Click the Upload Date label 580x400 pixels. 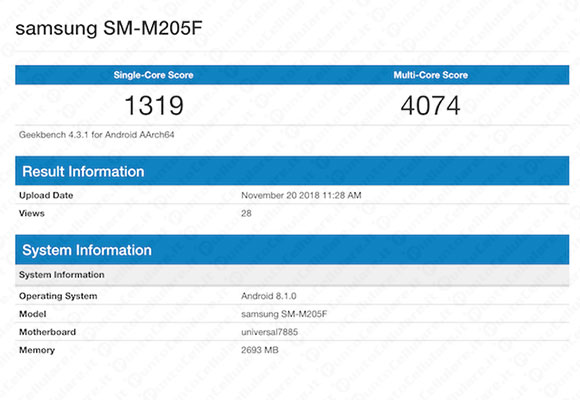pyautogui.click(x=46, y=195)
